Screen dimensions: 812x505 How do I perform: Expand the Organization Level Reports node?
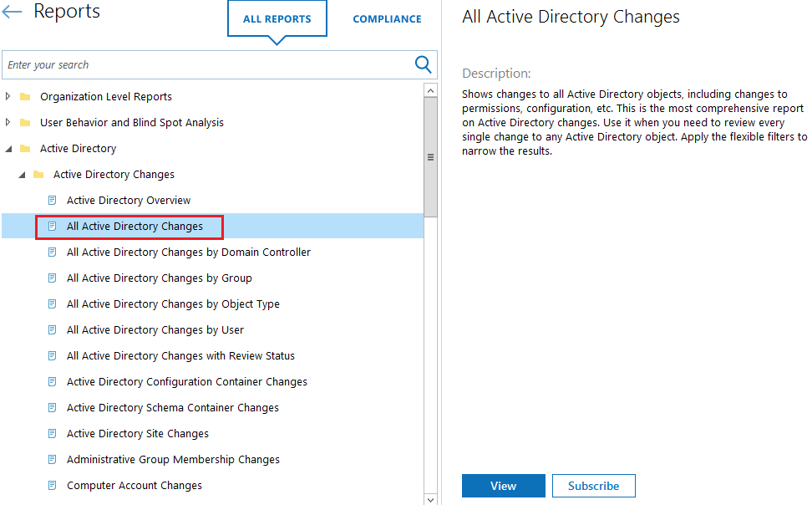pos(8,97)
